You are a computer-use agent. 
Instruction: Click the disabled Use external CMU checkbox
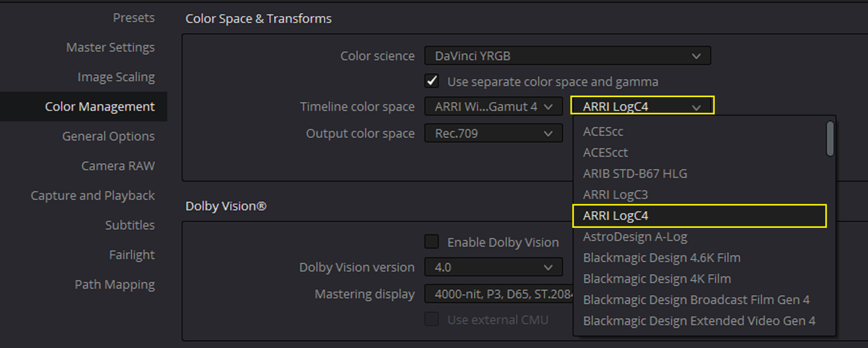click(431, 320)
